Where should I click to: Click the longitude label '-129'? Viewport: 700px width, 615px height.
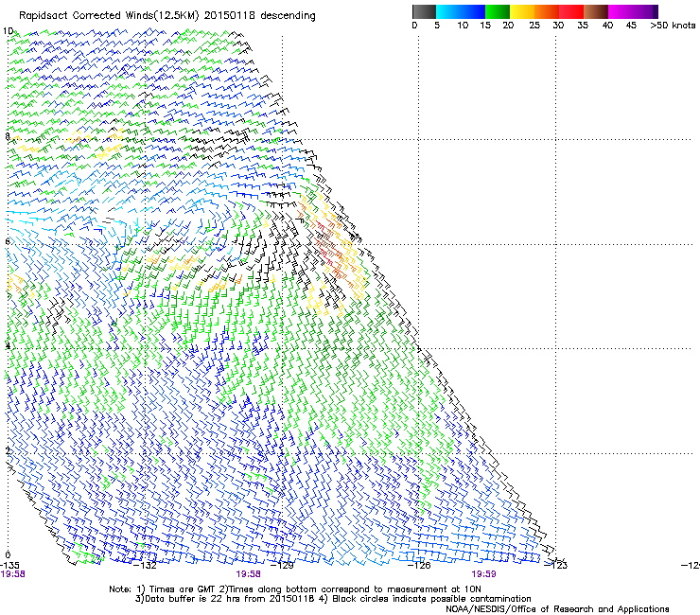pyautogui.click(x=283, y=566)
